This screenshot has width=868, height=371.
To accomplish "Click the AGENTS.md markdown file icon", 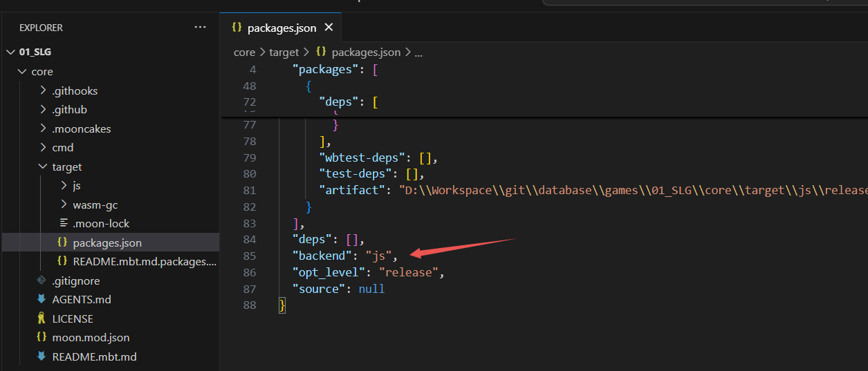I will coord(41,300).
